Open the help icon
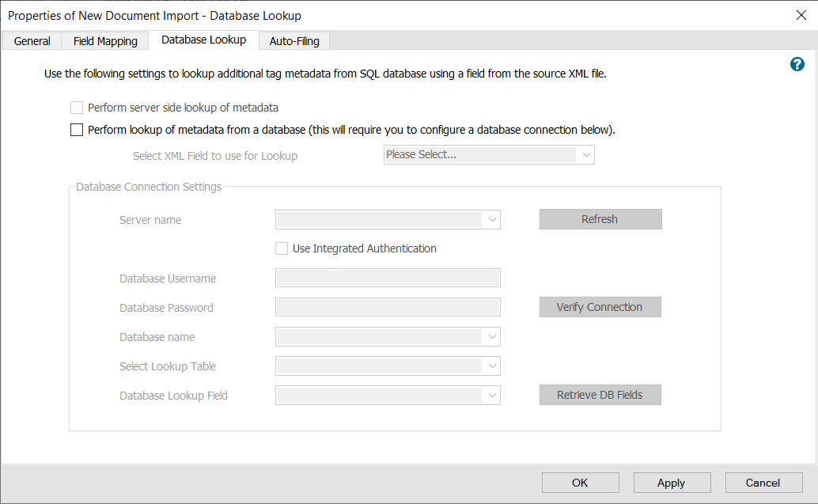This screenshot has width=818, height=504. (797, 64)
